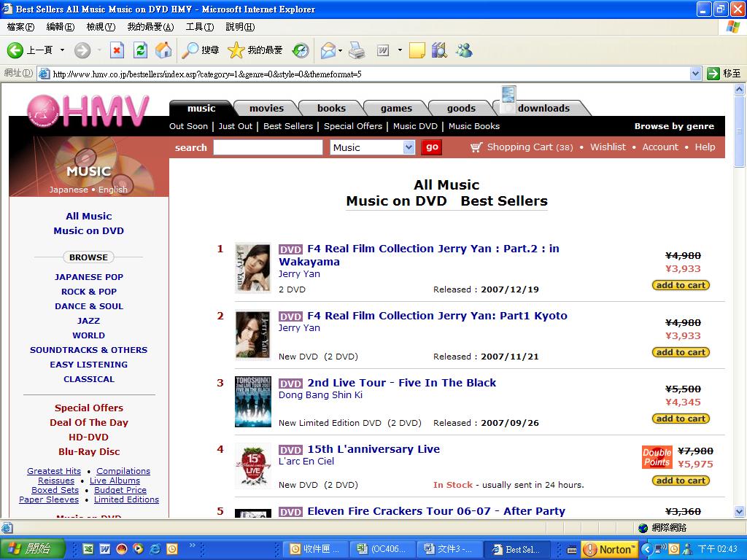Image resolution: width=747 pixels, height=560 pixels.
Task: Open the 我的最愛(A) menu
Action: pos(150,27)
